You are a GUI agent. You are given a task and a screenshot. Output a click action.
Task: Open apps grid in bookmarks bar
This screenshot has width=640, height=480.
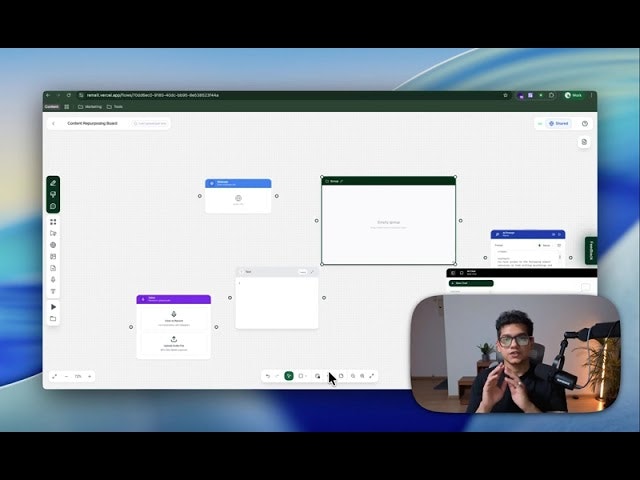coord(67,107)
